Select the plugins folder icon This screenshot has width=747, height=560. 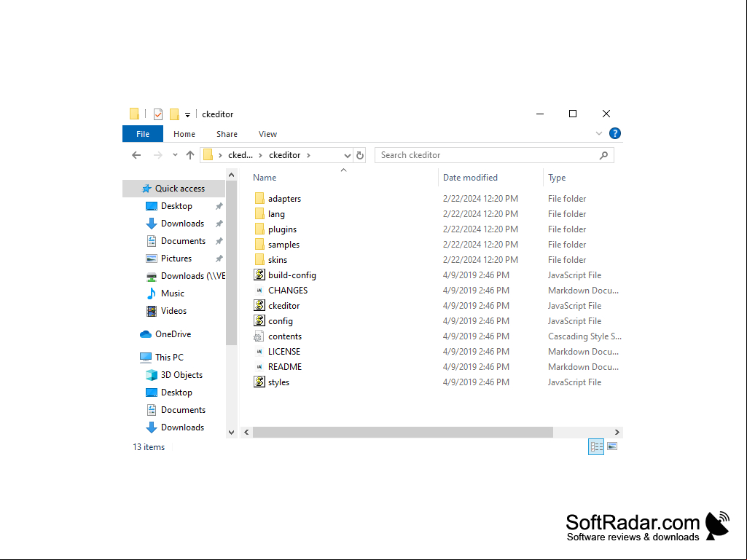coord(259,229)
